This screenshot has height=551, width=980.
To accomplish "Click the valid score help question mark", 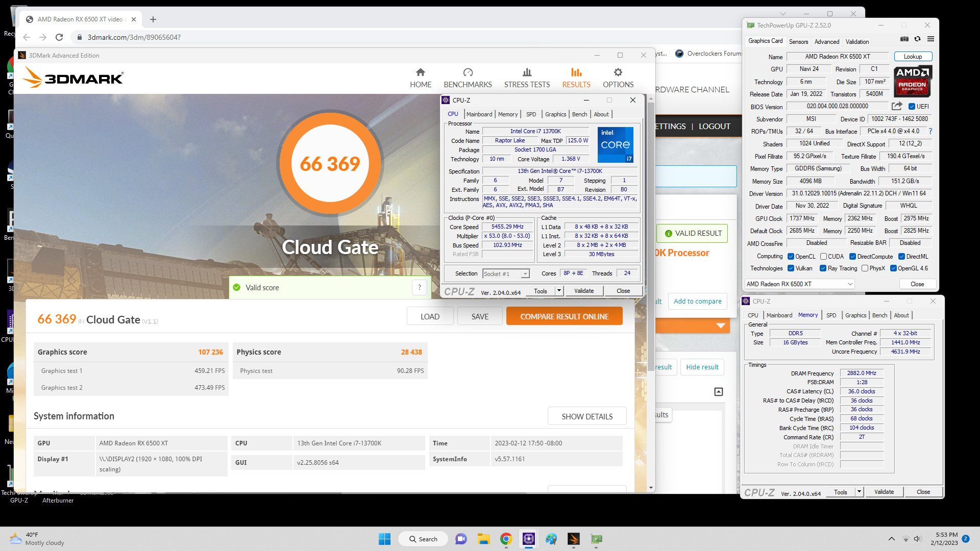I will tap(420, 287).
